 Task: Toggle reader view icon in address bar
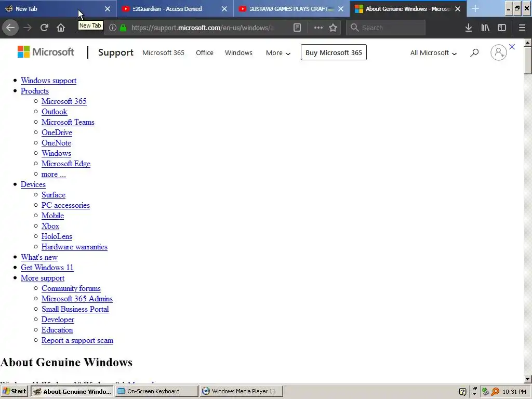tap(297, 28)
